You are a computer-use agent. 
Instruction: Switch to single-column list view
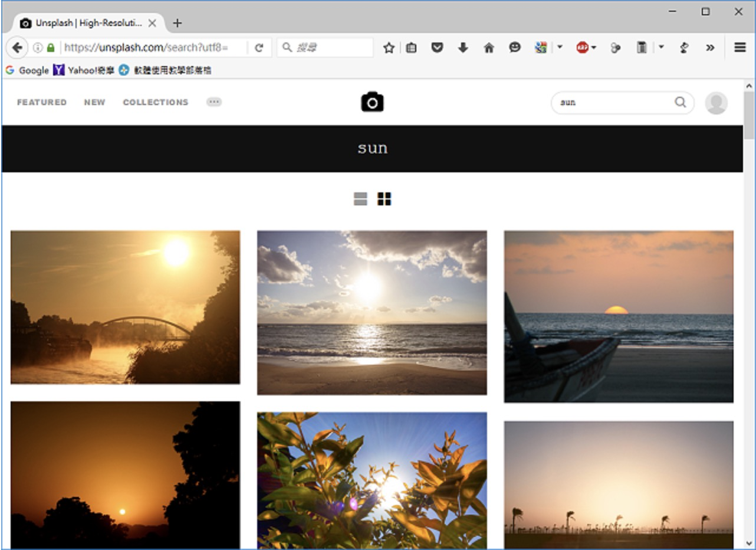360,199
